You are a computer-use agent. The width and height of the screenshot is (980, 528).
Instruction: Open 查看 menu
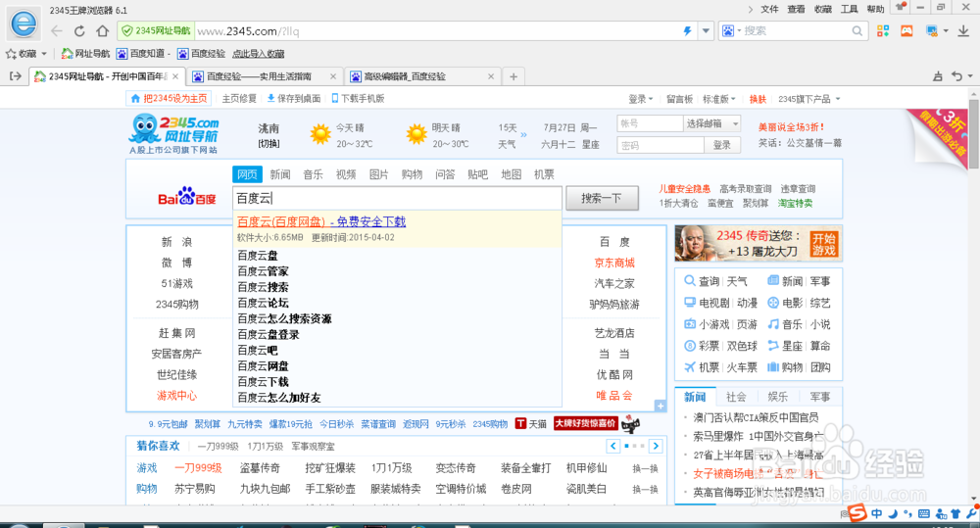pyautogui.click(x=796, y=9)
